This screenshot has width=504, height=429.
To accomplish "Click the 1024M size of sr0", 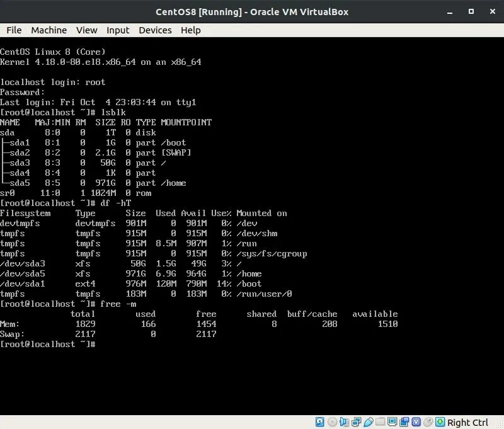I will tap(103, 193).
